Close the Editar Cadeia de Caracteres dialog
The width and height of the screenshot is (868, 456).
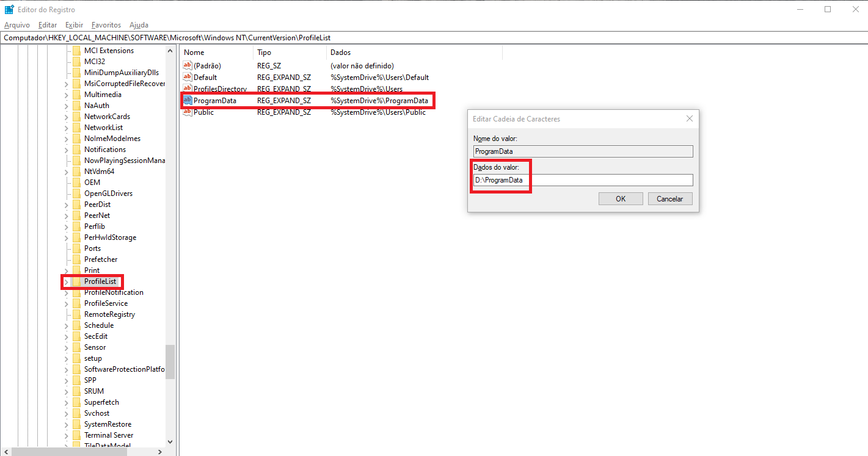point(689,119)
